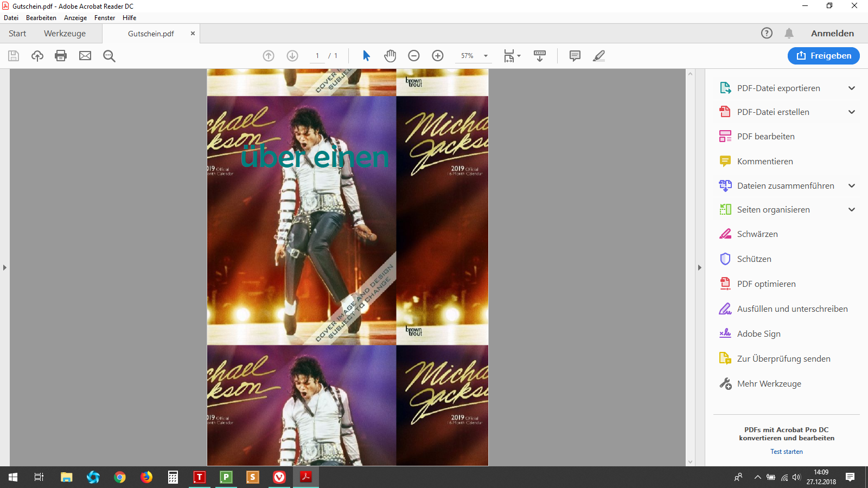The height and width of the screenshot is (488, 868).
Task: Click the document scrollbar down arrow
Action: [x=690, y=462]
